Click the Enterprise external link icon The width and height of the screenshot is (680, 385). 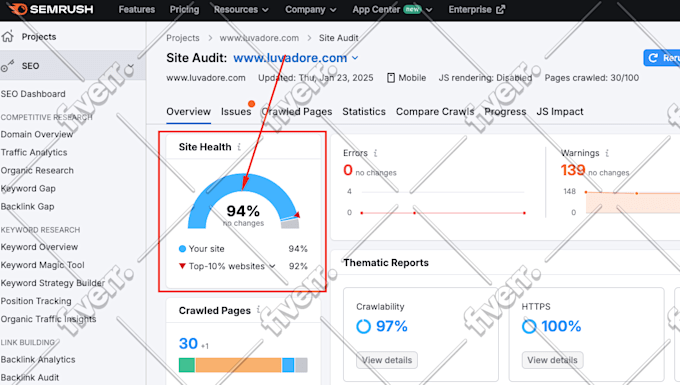(500, 9)
